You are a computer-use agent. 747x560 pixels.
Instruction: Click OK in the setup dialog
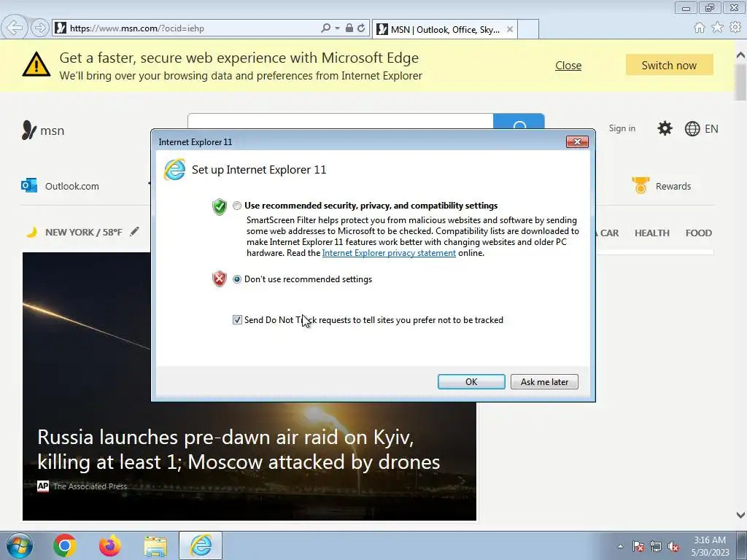[471, 382]
